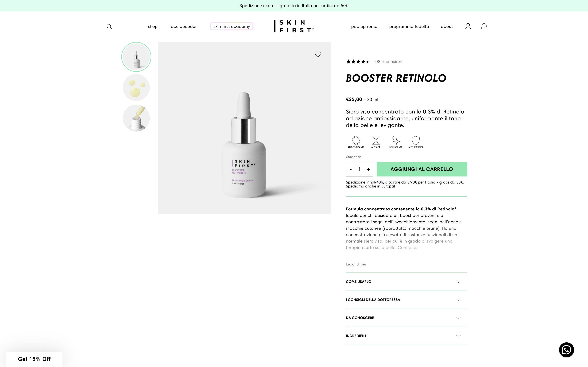Expand the Come Usarlo section
Screen dimensions: 588x367
(x=406, y=282)
